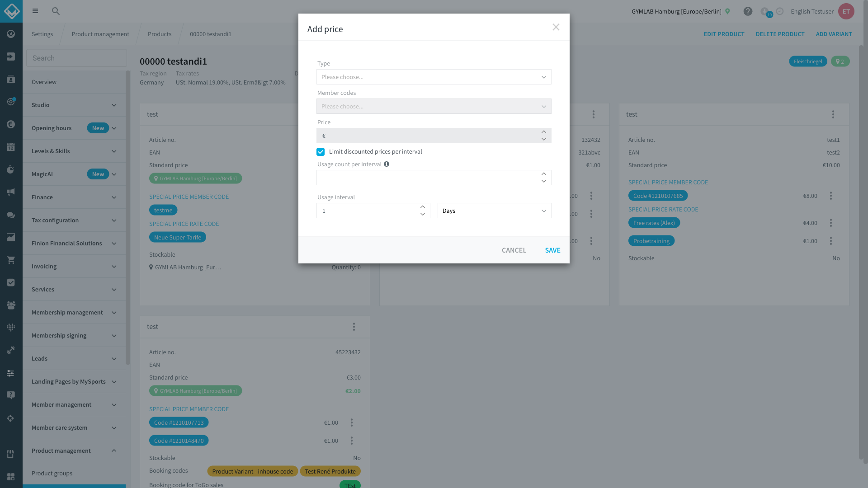The height and width of the screenshot is (488, 868).
Task: Click the info icon beside Usage count per interval
Action: pyautogui.click(x=387, y=164)
